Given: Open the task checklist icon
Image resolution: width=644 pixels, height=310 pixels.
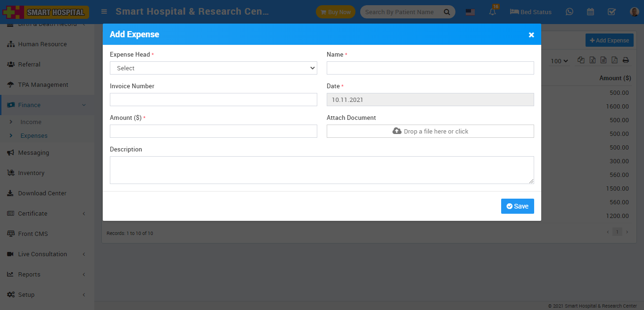Looking at the screenshot, I should pyautogui.click(x=611, y=12).
